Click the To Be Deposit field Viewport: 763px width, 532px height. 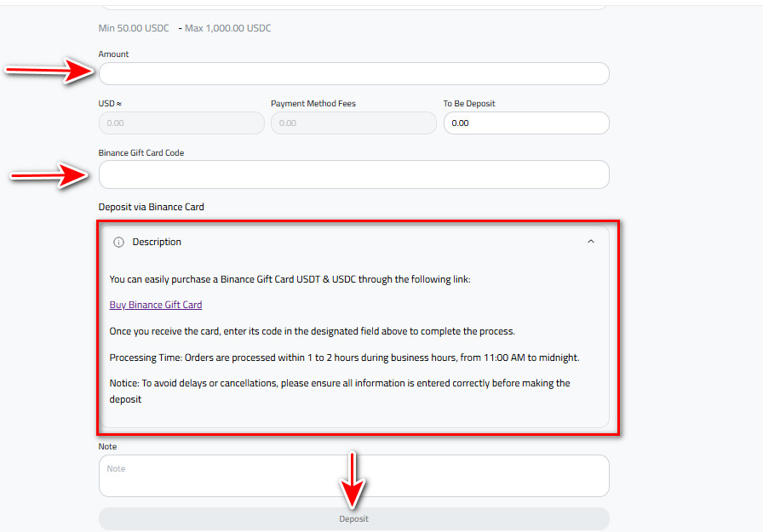[526, 123]
